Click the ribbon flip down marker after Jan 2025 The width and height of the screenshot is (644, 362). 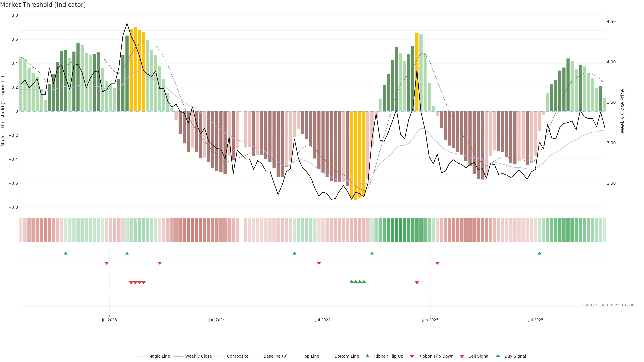pyautogui.click(x=437, y=263)
